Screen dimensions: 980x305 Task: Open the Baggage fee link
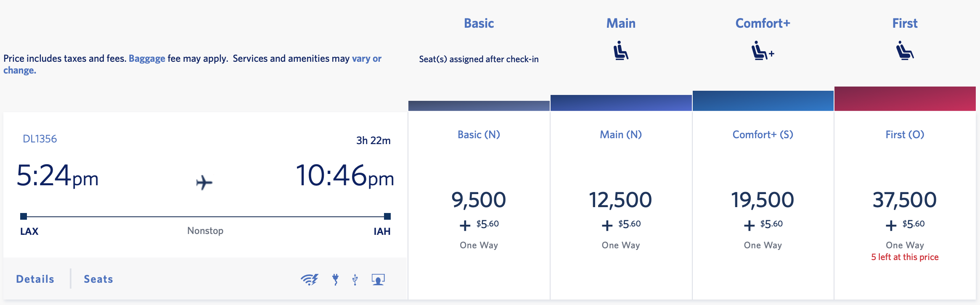tap(147, 58)
